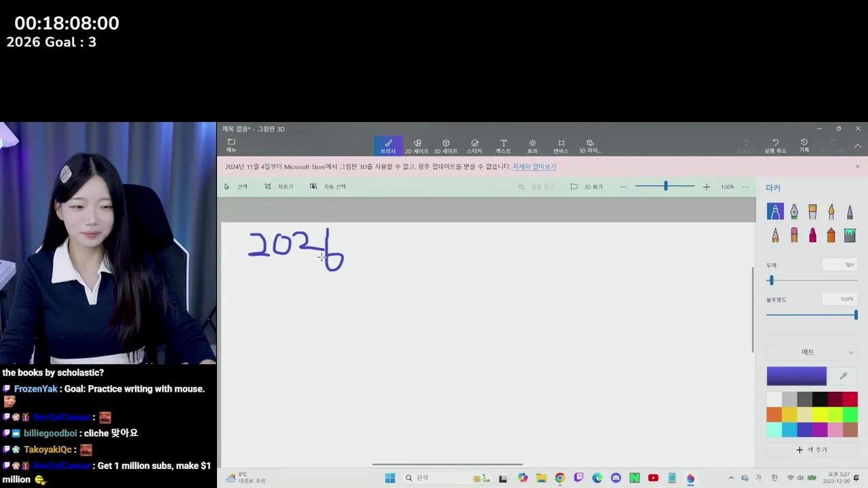
Task: Open Discord from the taskbar
Action: tap(616, 478)
